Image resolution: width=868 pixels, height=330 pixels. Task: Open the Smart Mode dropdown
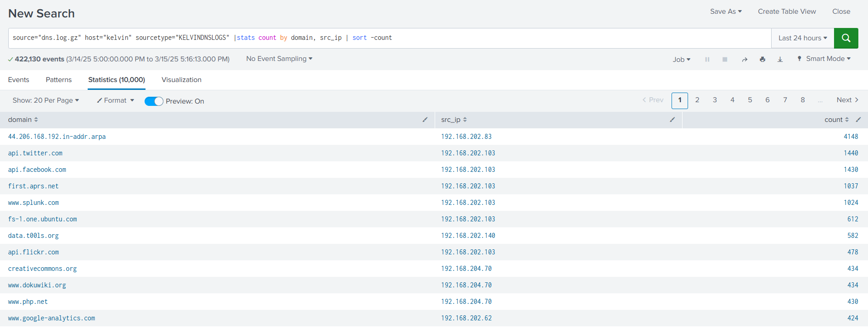(824, 59)
